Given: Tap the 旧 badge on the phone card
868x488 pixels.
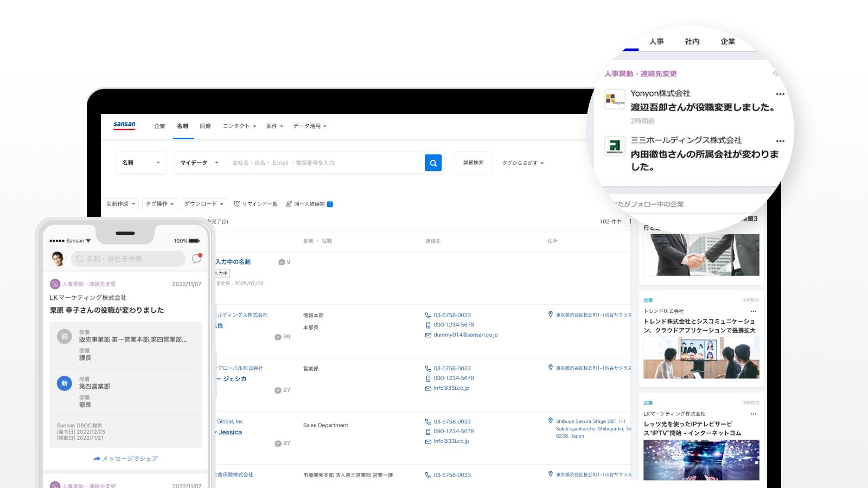Looking at the screenshot, I should tap(65, 337).
